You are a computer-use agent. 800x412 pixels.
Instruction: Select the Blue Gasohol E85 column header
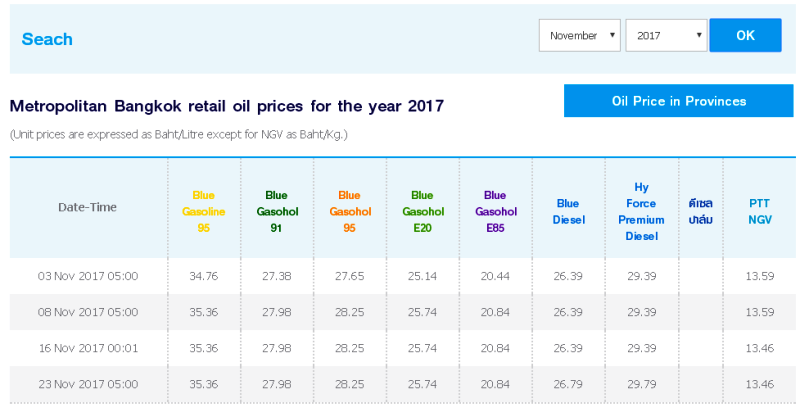tap(496, 212)
